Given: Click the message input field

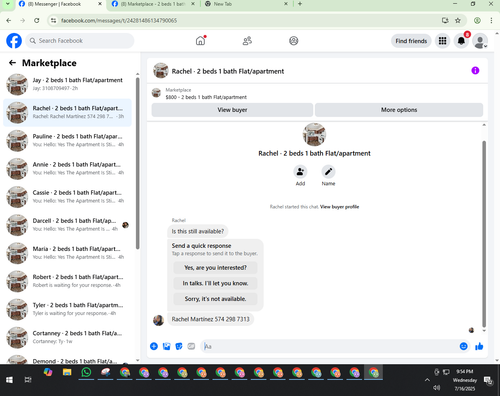Looking at the screenshot, I should click(x=330, y=346).
